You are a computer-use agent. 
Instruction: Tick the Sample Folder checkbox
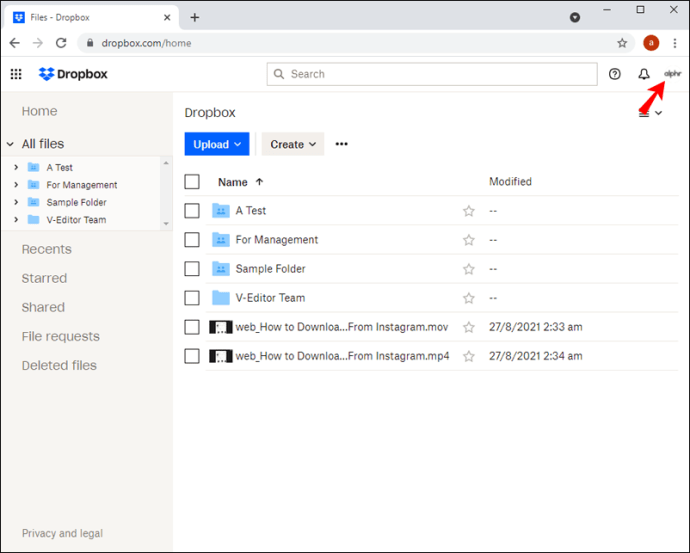192,269
